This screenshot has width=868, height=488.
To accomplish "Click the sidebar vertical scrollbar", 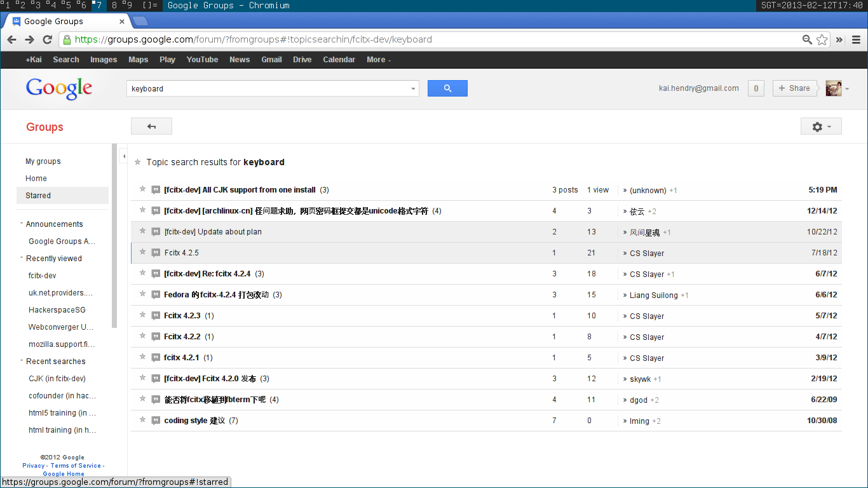I will [x=114, y=235].
